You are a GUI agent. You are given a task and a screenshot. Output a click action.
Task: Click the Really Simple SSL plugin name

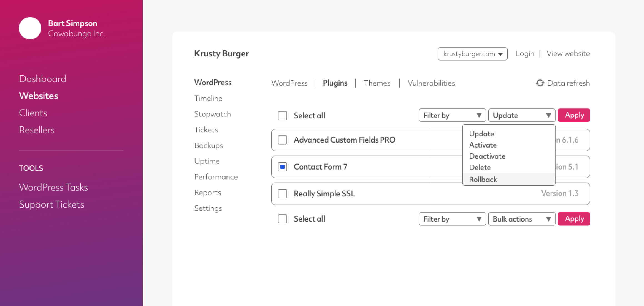point(324,194)
